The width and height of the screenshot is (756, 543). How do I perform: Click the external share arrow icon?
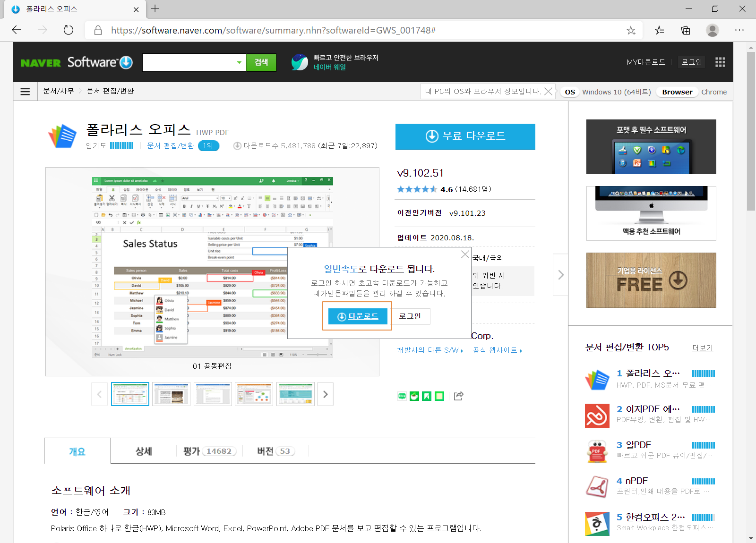[458, 396]
